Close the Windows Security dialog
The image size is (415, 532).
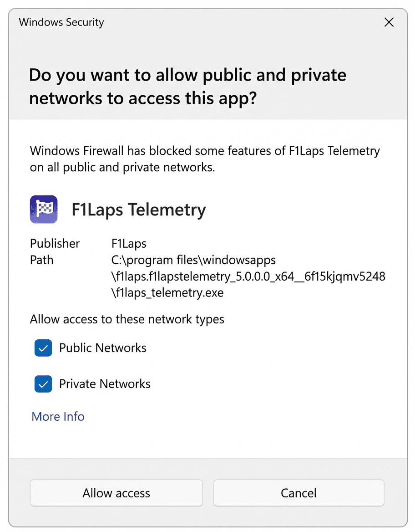(x=389, y=22)
